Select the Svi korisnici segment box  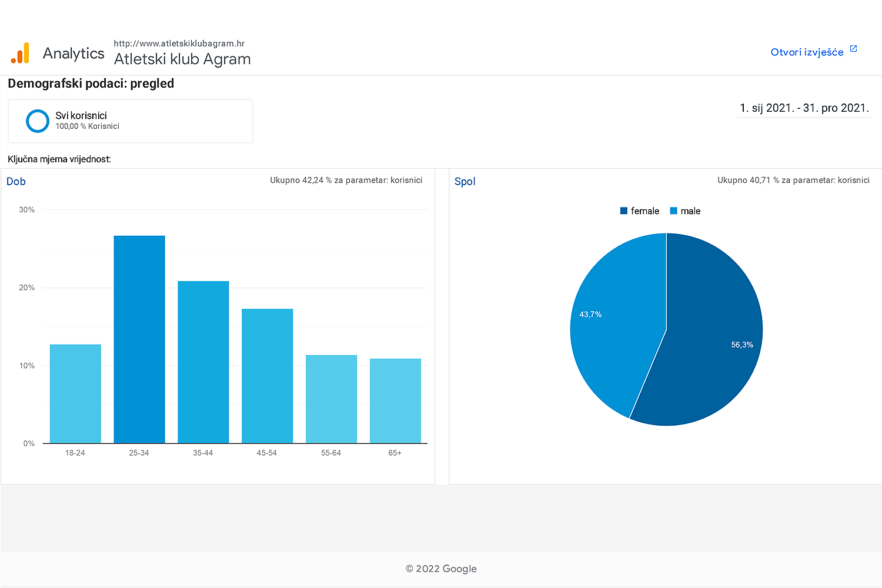click(x=131, y=121)
